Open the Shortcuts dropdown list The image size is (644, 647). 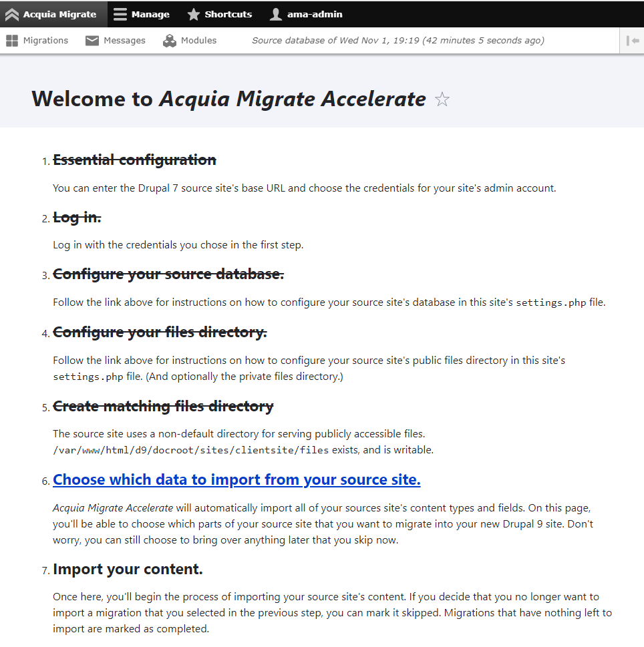click(220, 13)
